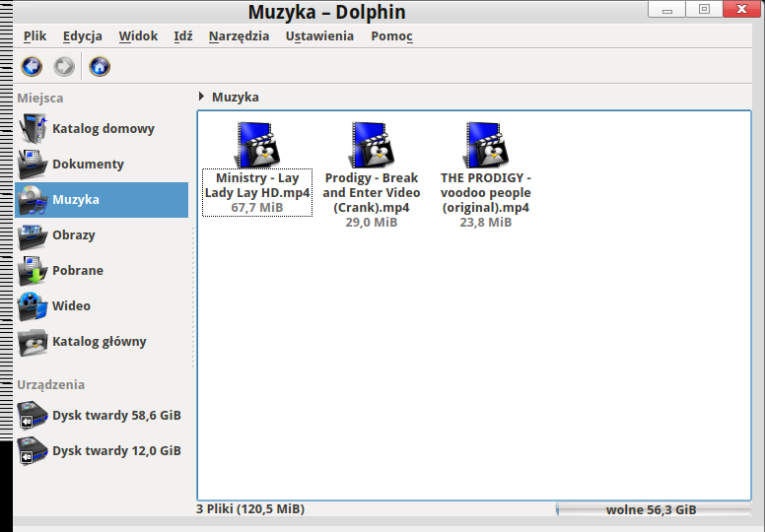Open Dysk twardy 12,0 GiB device
This screenshot has width=765, height=532.
(102, 451)
